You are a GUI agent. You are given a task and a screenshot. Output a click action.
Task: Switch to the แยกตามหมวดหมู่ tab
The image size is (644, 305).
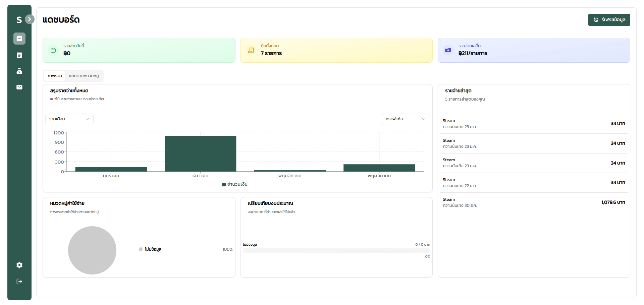click(x=84, y=76)
